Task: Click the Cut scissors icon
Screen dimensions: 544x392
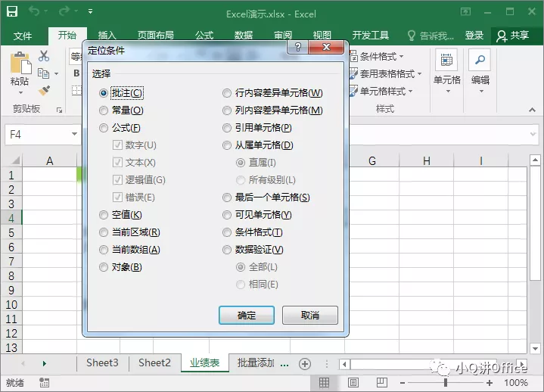Action: (44, 56)
